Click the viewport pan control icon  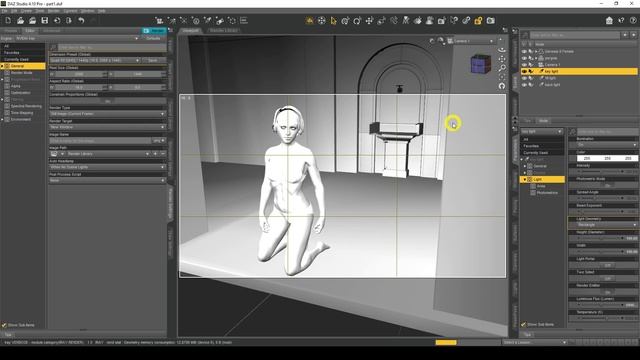(502, 59)
